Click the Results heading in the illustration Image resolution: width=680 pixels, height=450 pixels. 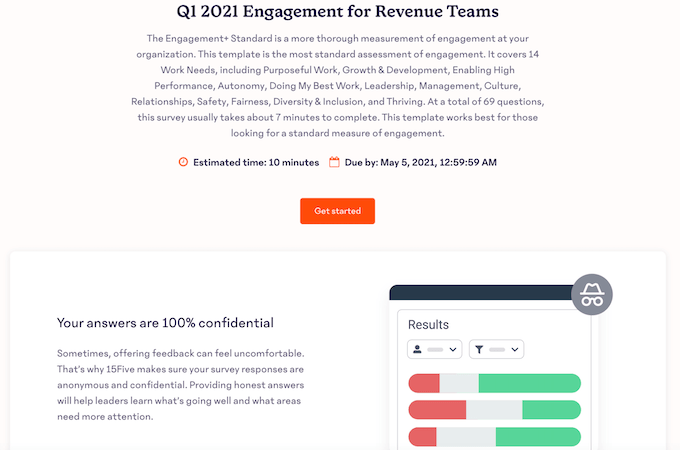click(x=428, y=325)
